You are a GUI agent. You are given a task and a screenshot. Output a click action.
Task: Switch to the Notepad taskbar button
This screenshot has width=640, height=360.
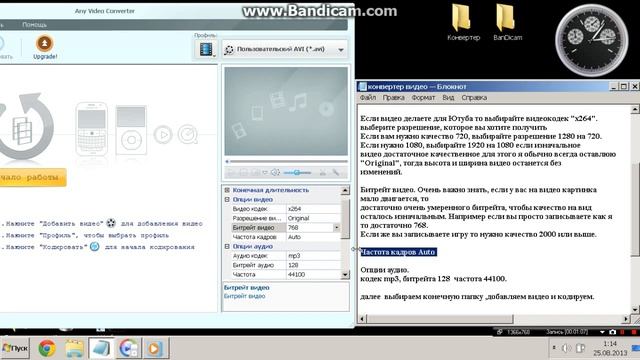click(x=101, y=348)
